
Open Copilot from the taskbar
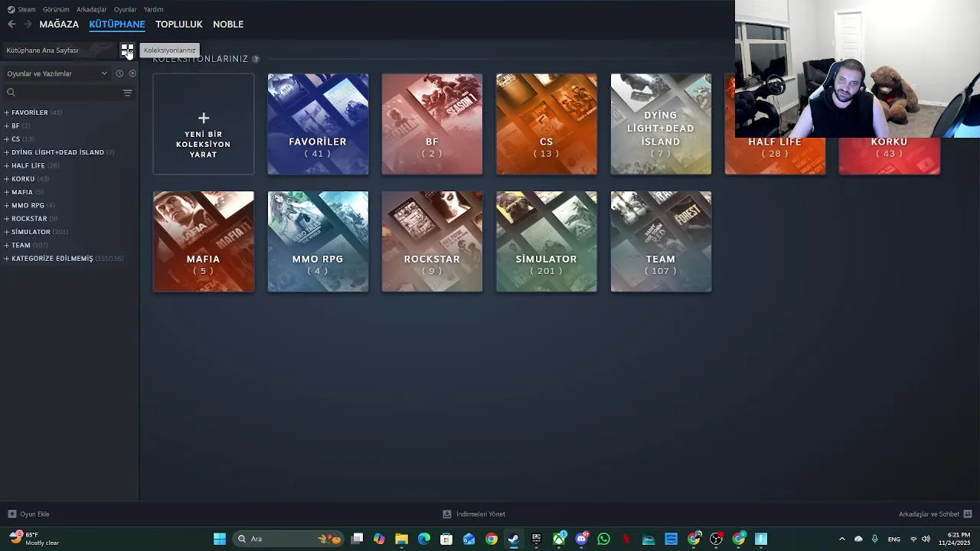click(x=379, y=539)
